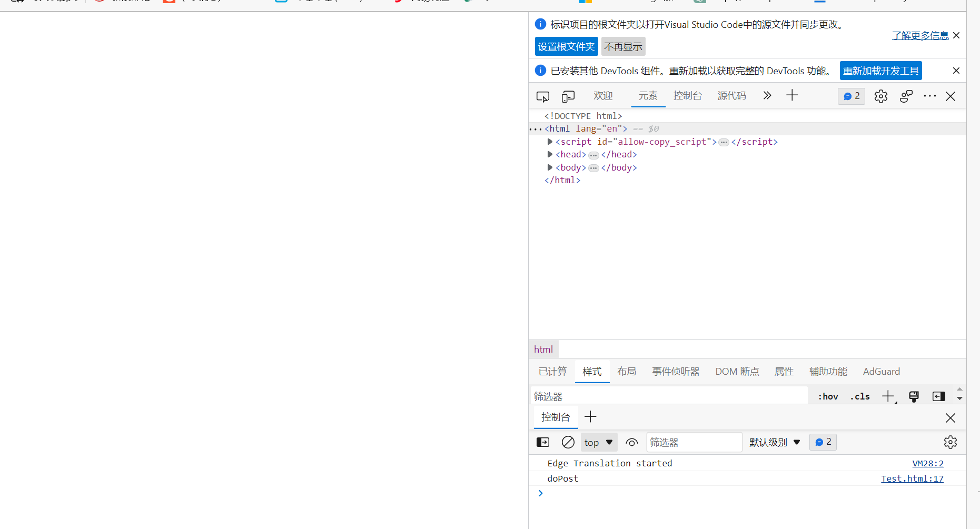Close DevTools panel with X

tap(951, 96)
